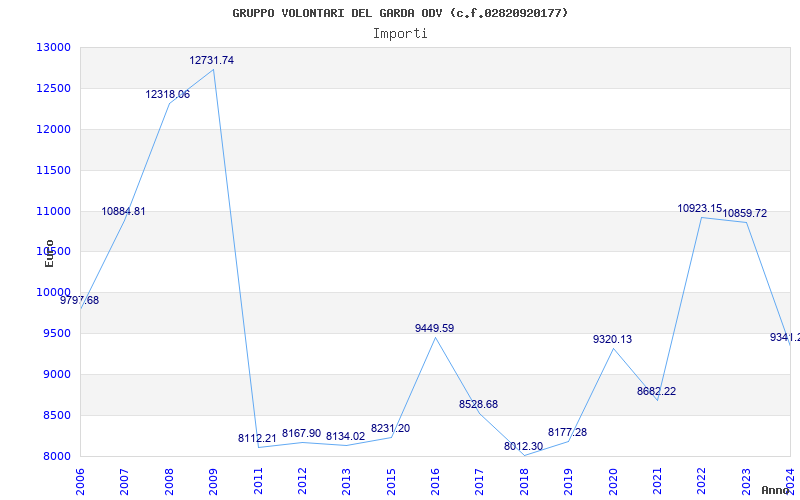Click the 2015 x-axis year label
The height and width of the screenshot is (500, 800).
click(x=391, y=481)
